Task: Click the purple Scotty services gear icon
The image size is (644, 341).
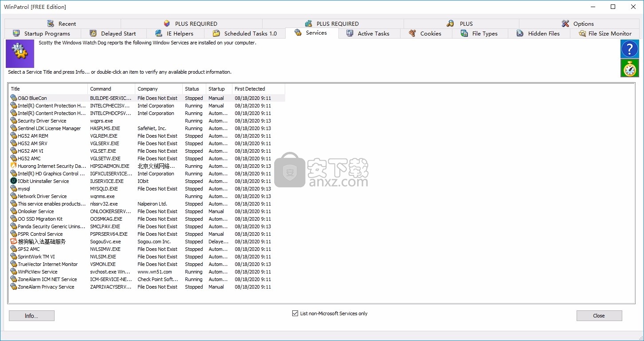Action: click(x=20, y=54)
